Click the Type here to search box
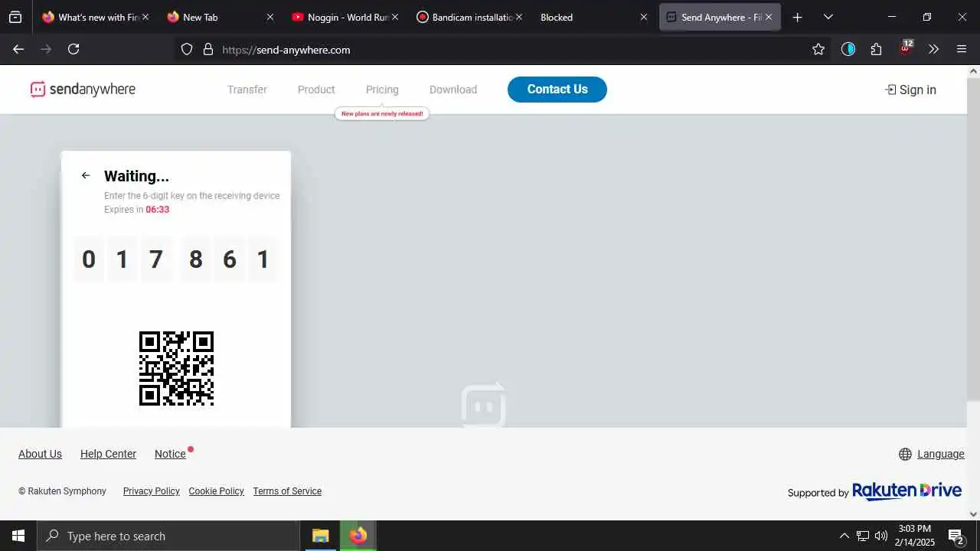This screenshot has height=551, width=980. (168, 536)
